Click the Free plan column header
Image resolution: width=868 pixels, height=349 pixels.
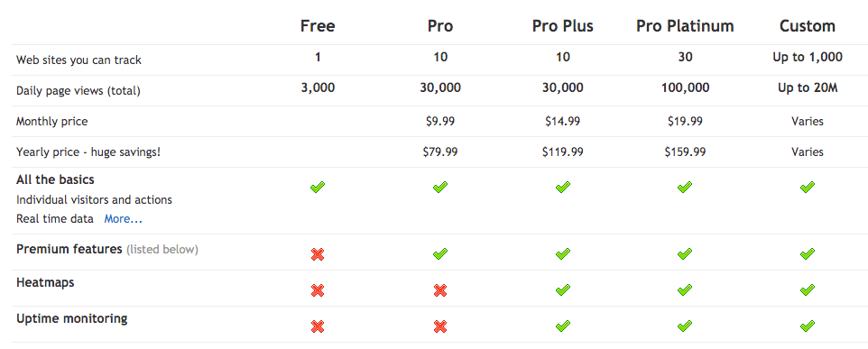coord(318,26)
